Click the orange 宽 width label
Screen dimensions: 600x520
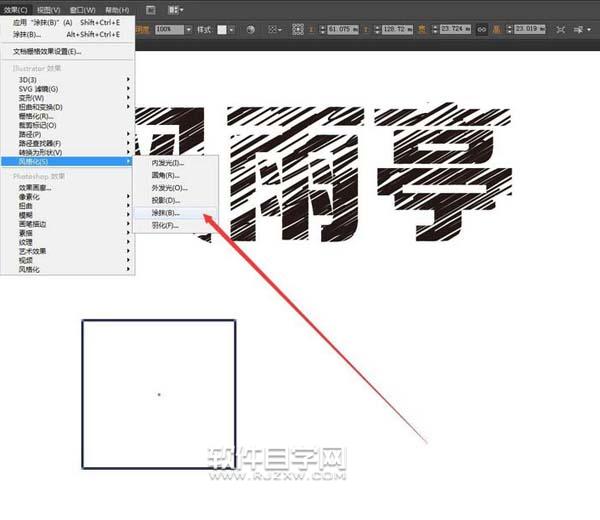pyautogui.click(x=422, y=29)
